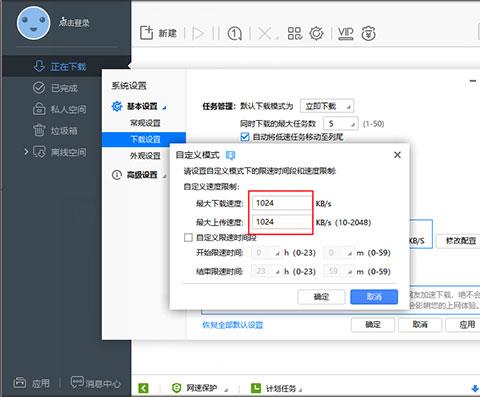Image resolution: width=480 pixels, height=397 pixels.
Task: Select 常规设置 settings item
Action: [x=145, y=123]
